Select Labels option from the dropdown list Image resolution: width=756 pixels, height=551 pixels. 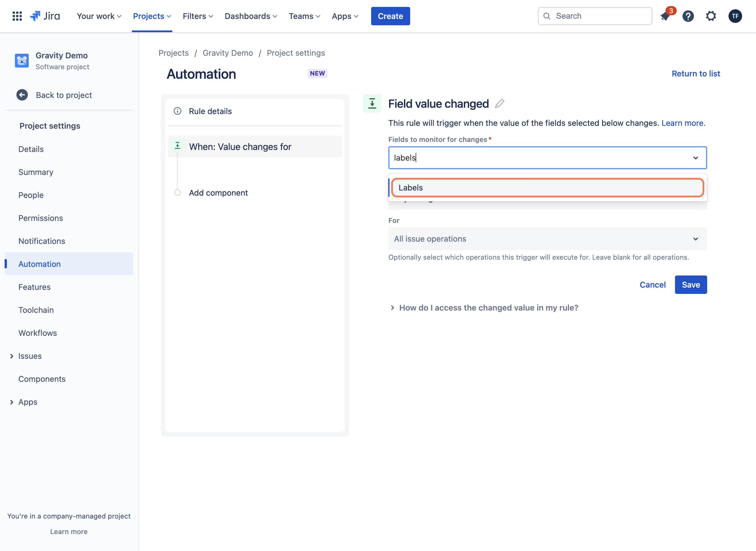547,187
